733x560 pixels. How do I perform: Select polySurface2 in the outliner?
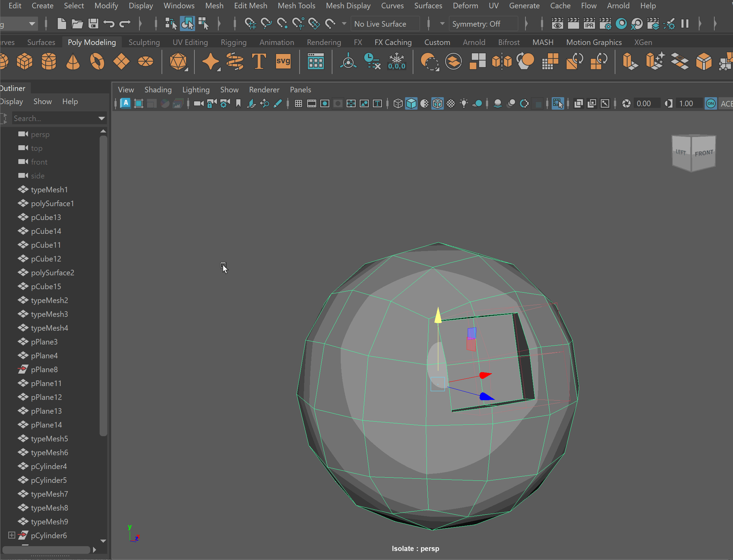click(x=53, y=273)
